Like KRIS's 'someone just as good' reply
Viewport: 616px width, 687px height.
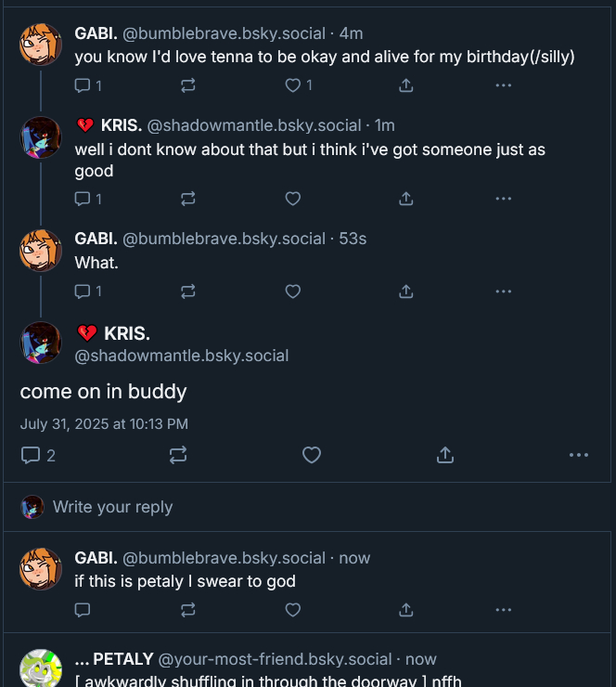[293, 199]
